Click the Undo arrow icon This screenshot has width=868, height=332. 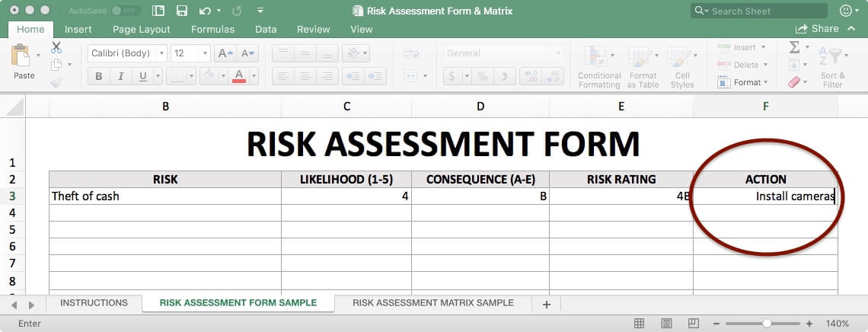[x=205, y=11]
